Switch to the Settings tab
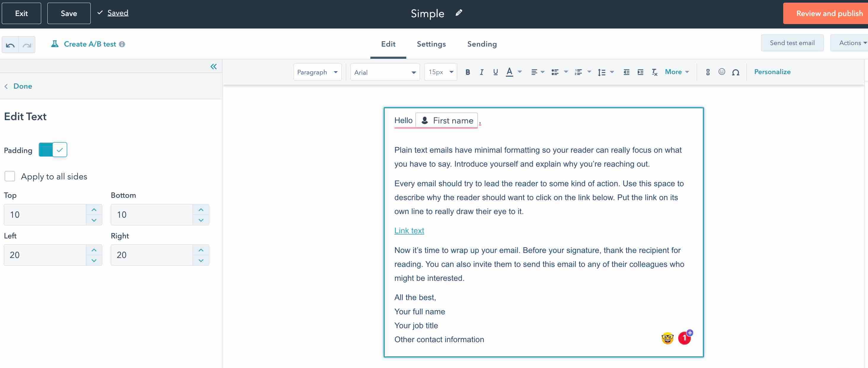Viewport: 868px width, 368px height. coord(431,44)
